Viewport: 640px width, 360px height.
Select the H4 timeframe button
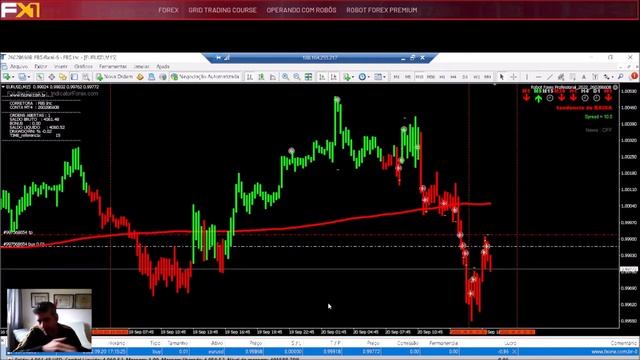point(453,77)
